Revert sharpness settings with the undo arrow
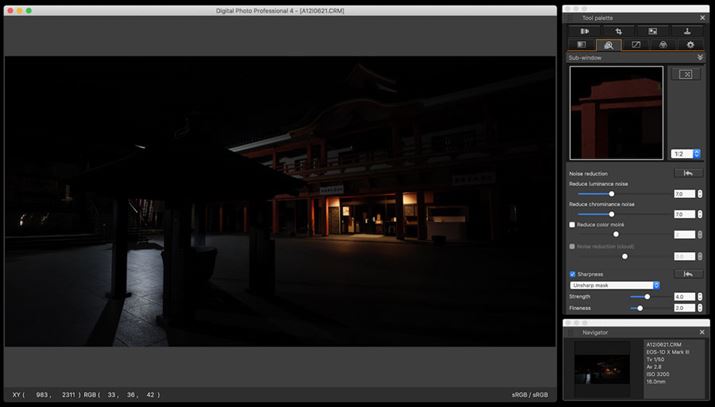715x407 pixels. pos(687,273)
